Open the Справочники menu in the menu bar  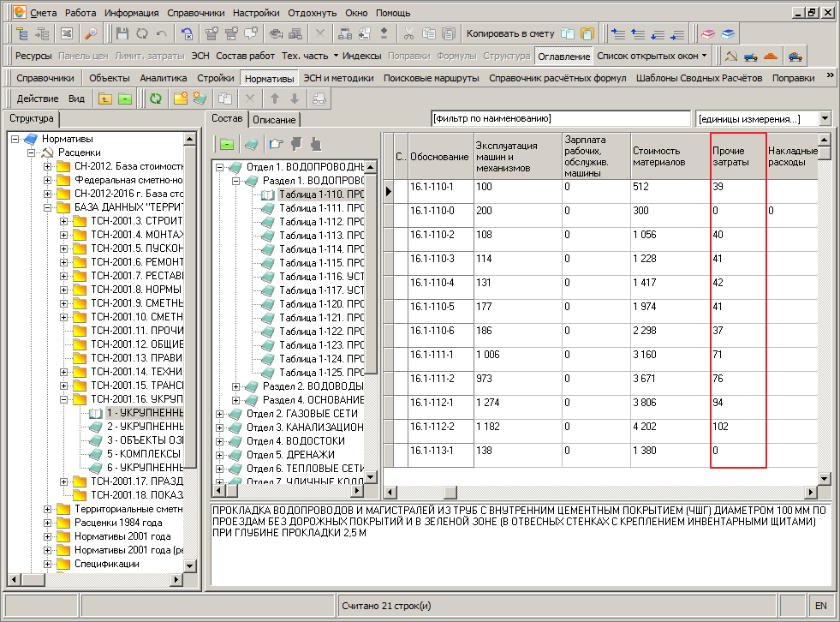[x=195, y=13]
